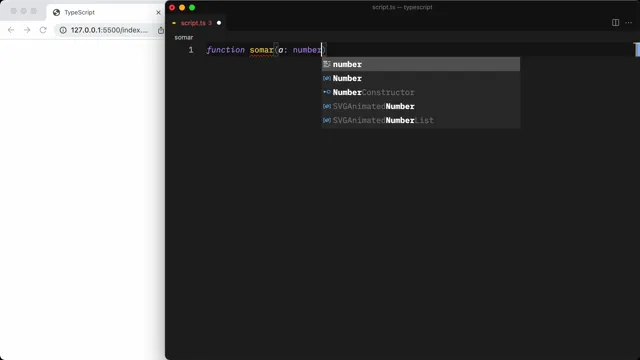Pick NumberConstructor from the suggestions
This screenshot has height=360, width=640.
[x=421, y=92]
